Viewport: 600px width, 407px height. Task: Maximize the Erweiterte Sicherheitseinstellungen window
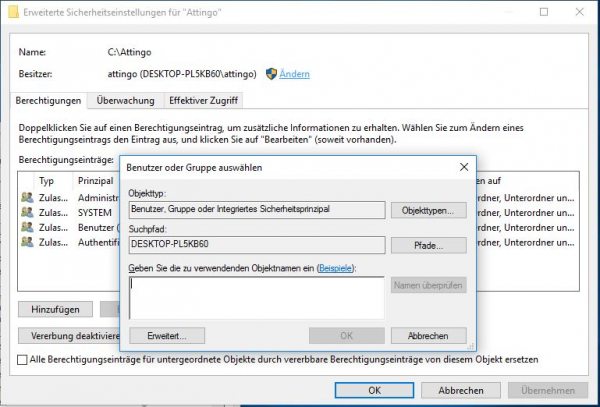click(543, 13)
